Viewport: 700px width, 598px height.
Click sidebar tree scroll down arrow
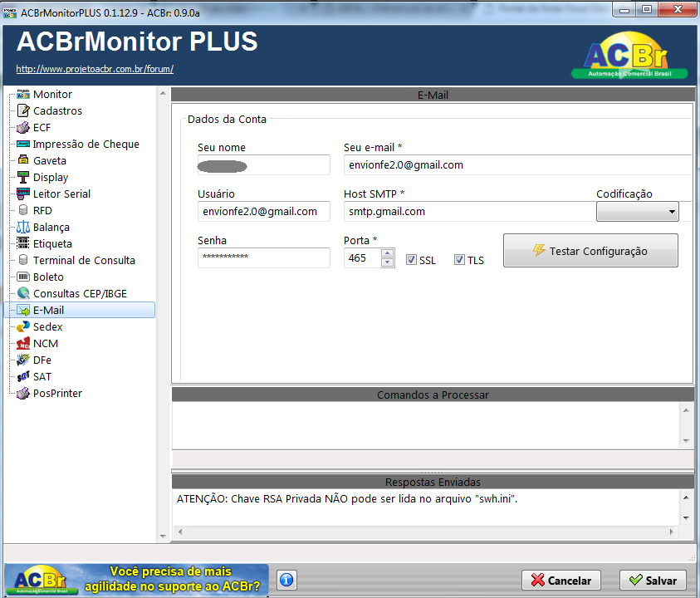coord(163,536)
